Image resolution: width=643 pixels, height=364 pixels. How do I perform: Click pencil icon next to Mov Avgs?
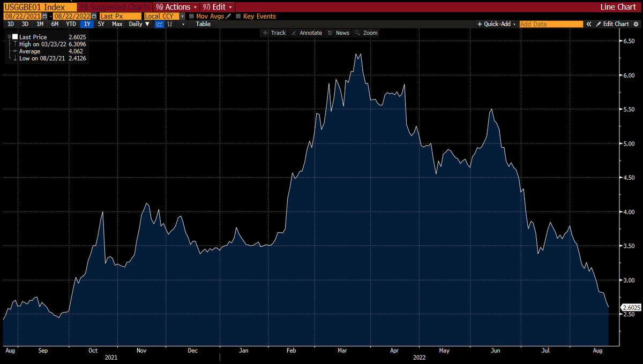(228, 17)
